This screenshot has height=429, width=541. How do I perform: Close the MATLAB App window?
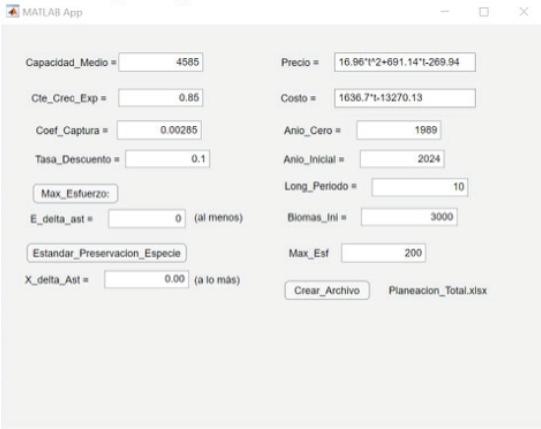tap(524, 11)
